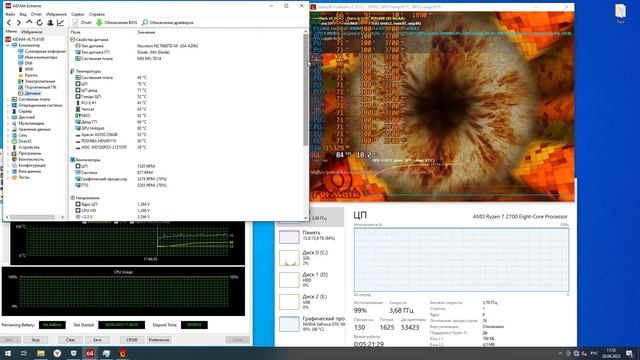The image size is (640, 360).
Task: Click the Отчёт report toolbar button
Action: coord(82,23)
